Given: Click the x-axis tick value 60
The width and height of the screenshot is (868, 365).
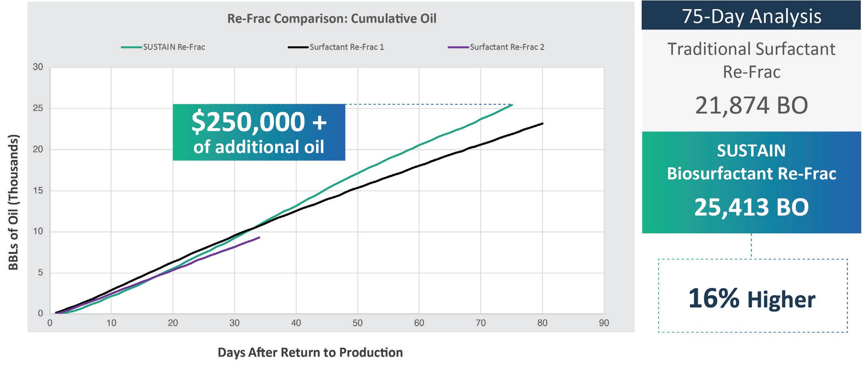Looking at the screenshot, I should (419, 323).
